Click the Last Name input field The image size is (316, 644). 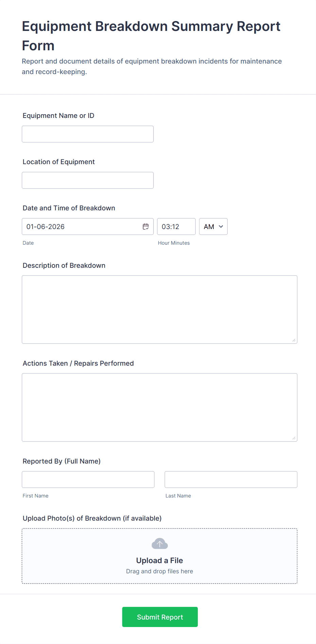click(x=231, y=479)
